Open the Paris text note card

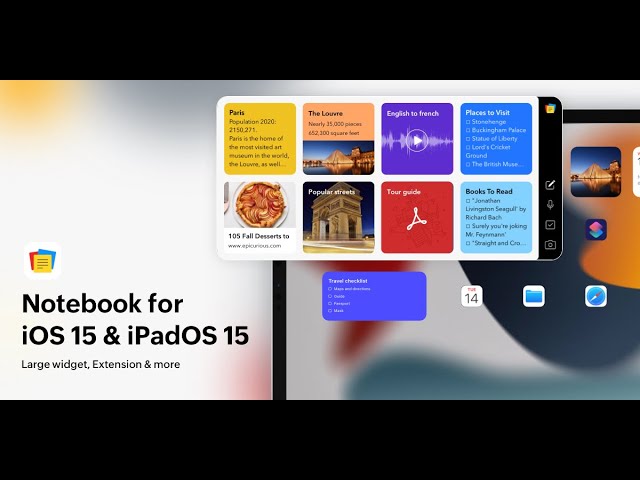point(260,139)
